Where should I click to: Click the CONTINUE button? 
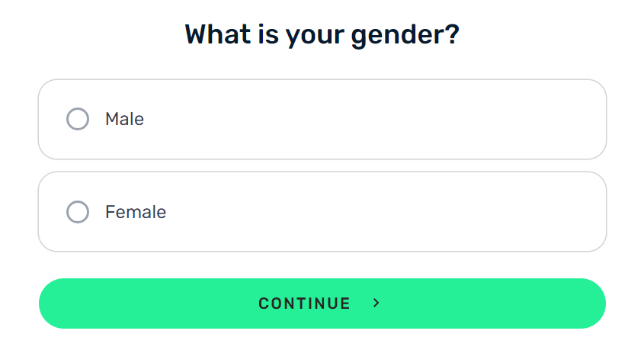(322, 303)
